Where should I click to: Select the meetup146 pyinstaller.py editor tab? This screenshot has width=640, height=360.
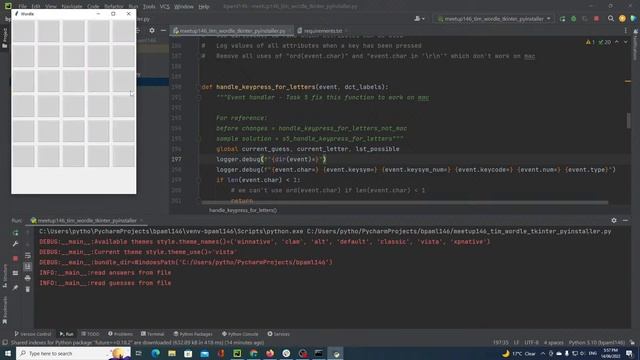click(x=231, y=31)
